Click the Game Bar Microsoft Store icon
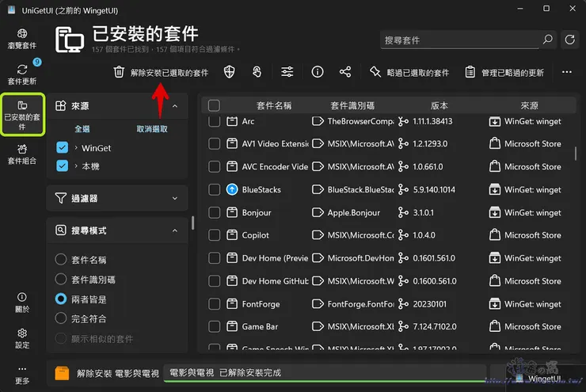586x392 pixels. tap(494, 326)
